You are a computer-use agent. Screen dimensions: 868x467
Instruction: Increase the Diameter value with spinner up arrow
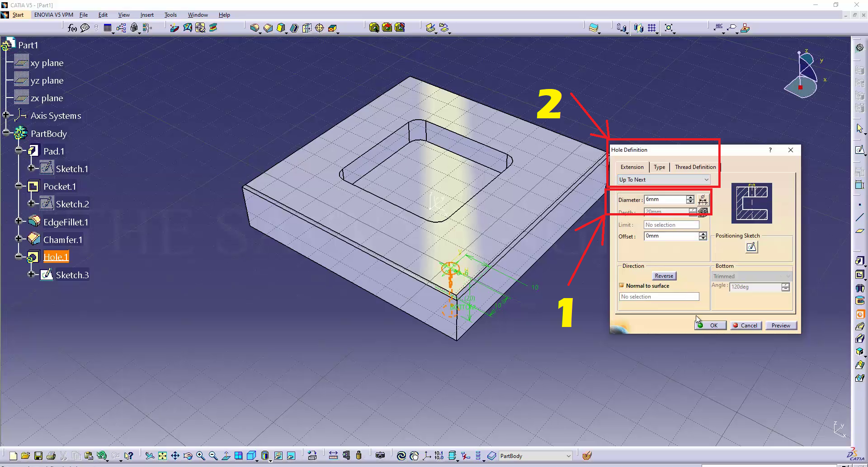click(690, 197)
